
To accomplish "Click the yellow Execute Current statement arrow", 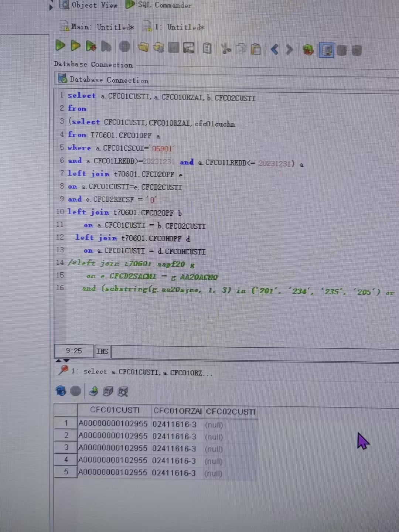I will [x=75, y=46].
